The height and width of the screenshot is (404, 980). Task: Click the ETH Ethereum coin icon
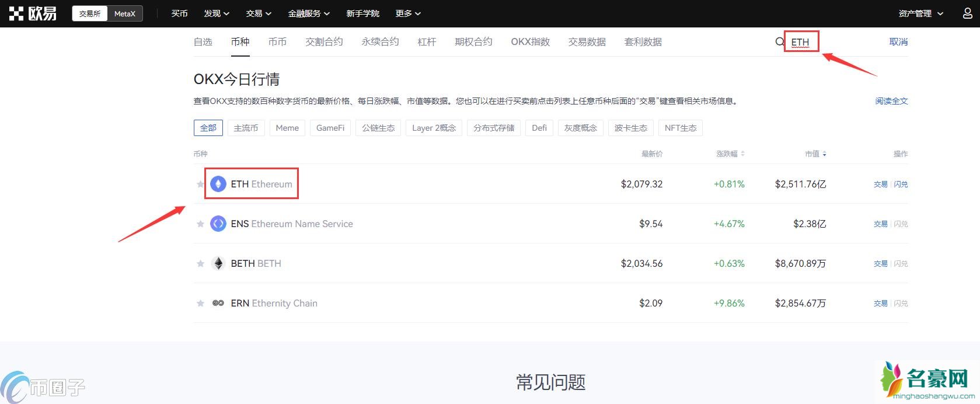coord(218,184)
